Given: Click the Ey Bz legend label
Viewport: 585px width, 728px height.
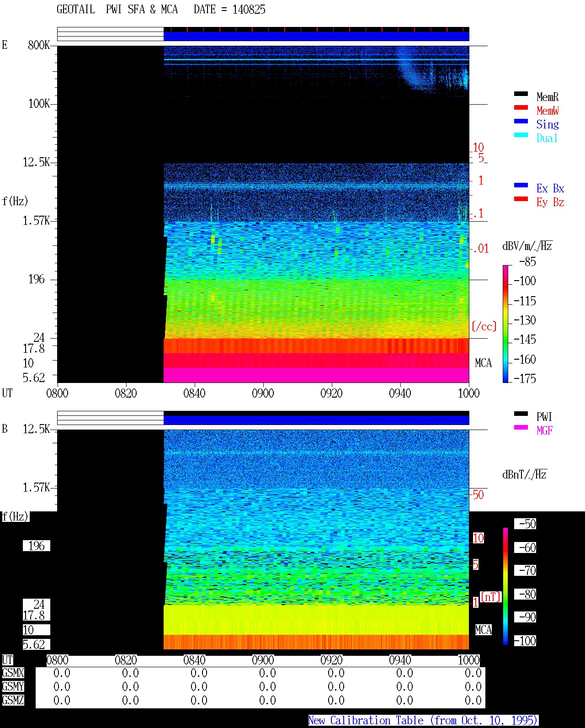Looking at the screenshot, I should [550, 202].
